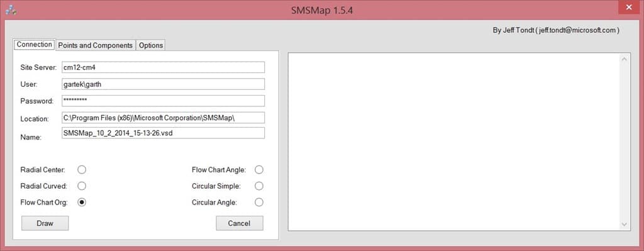Screen dimensions: 644x251
Task: Select the Connection tab
Action: pos(35,45)
